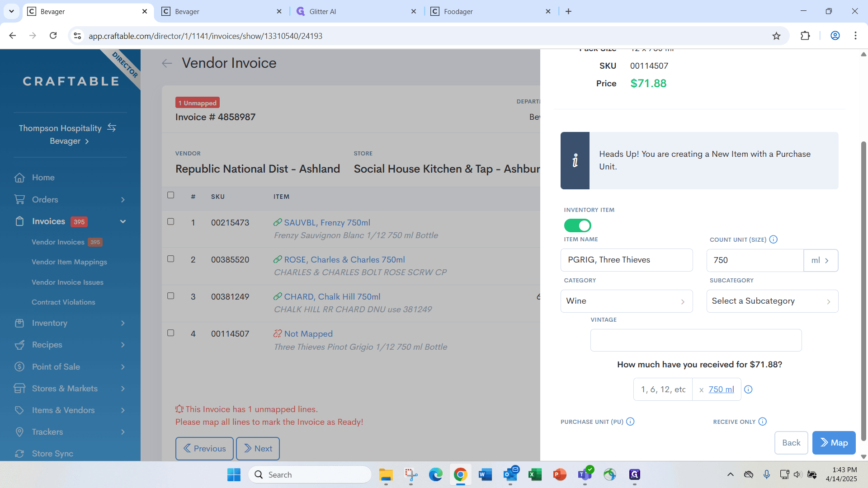Image resolution: width=868 pixels, height=488 pixels.
Task: Expand the Recipes menu chevron
Action: click(123, 345)
